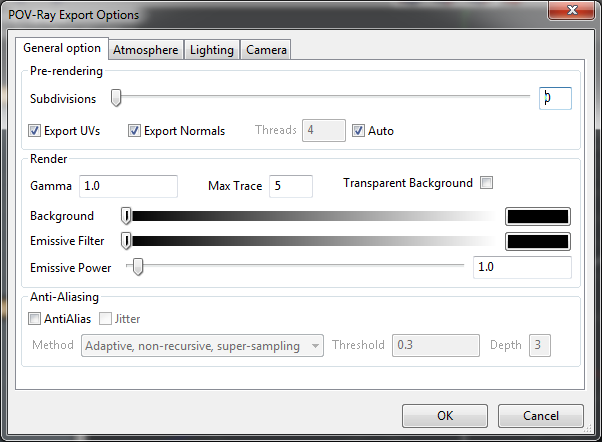The height and width of the screenshot is (442, 602).
Task: Click the Depth input field
Action: tap(540, 346)
